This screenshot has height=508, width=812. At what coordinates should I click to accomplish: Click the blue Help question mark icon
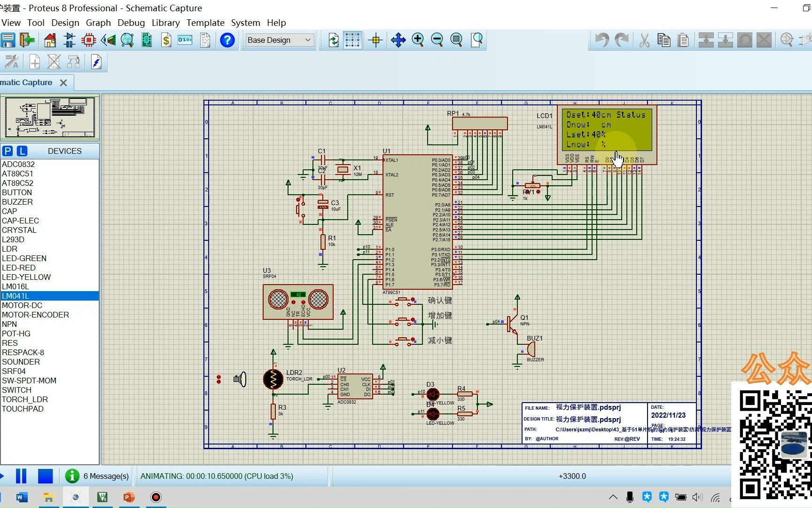(x=227, y=40)
